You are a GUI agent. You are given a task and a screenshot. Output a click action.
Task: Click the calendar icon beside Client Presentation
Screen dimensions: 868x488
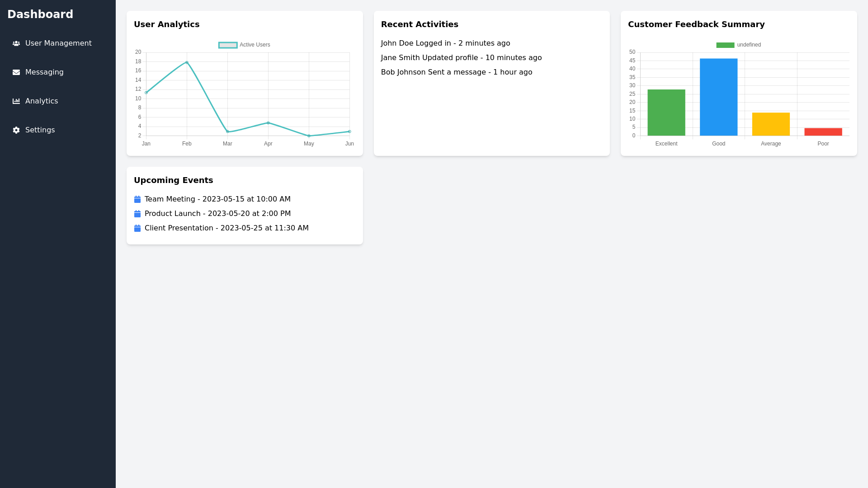click(137, 228)
